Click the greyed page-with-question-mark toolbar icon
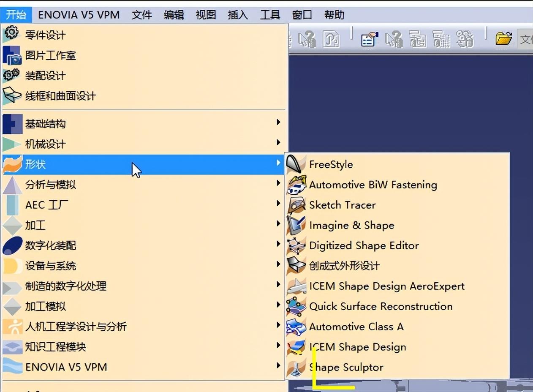This screenshot has height=392, width=533. coord(331,40)
